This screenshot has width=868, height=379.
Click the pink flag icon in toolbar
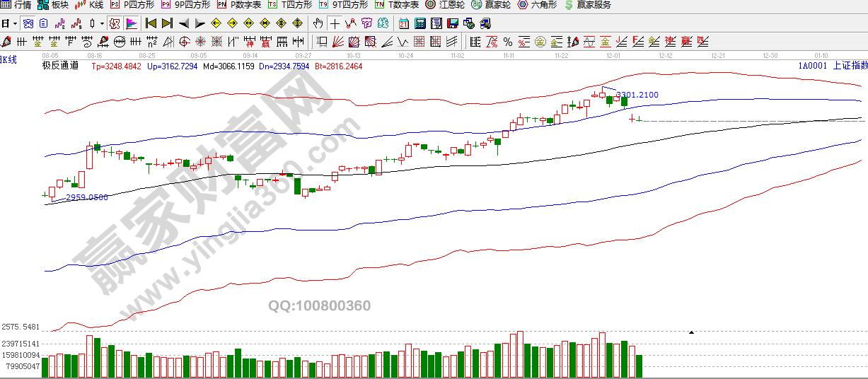click(132, 23)
